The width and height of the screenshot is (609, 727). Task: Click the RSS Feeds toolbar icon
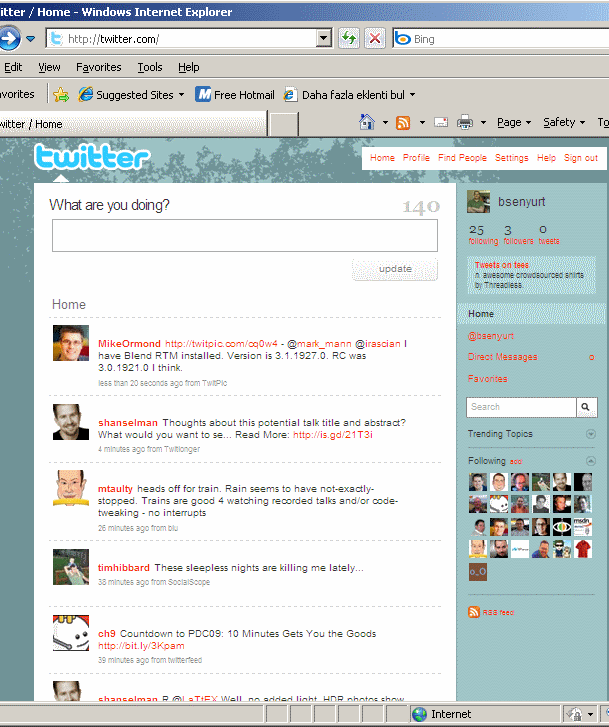pyautogui.click(x=403, y=122)
